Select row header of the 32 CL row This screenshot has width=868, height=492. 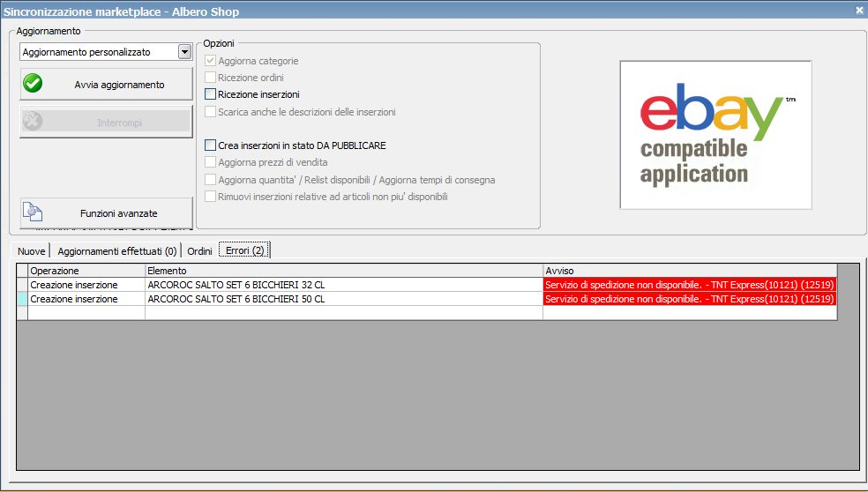pos(22,285)
